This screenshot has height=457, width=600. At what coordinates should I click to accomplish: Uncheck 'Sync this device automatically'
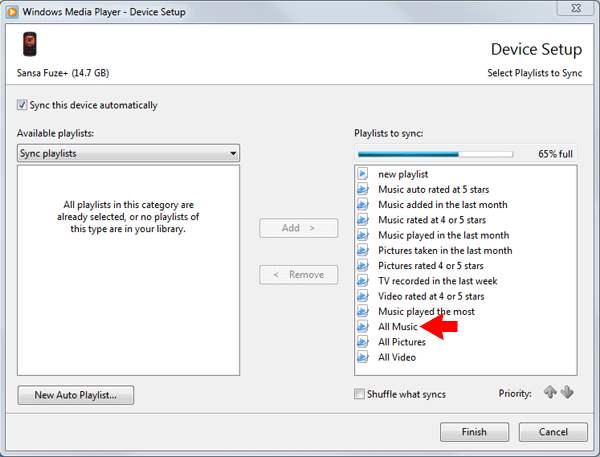pos(22,105)
